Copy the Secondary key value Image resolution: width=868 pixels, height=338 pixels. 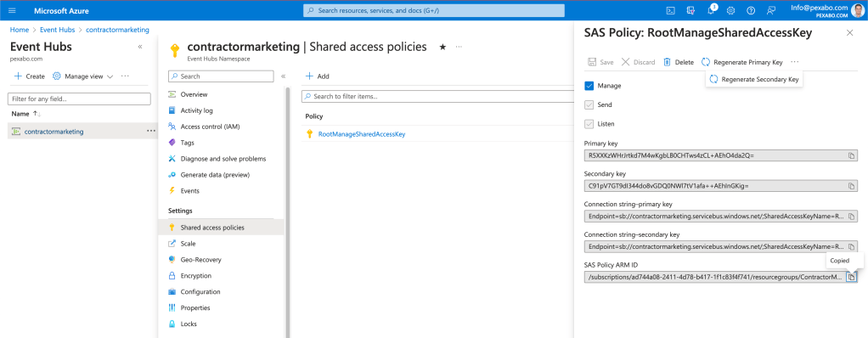click(x=851, y=186)
